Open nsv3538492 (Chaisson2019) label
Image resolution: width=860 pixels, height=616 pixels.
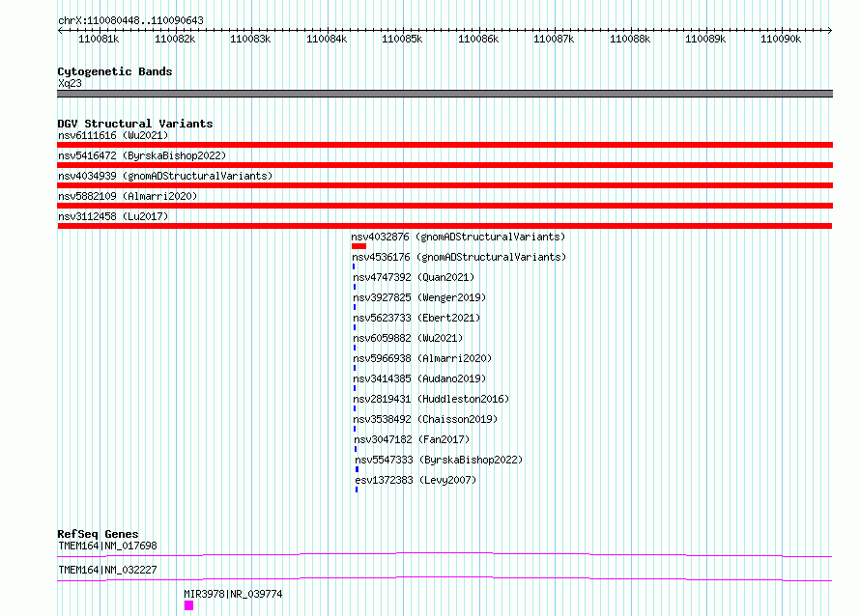(425, 419)
